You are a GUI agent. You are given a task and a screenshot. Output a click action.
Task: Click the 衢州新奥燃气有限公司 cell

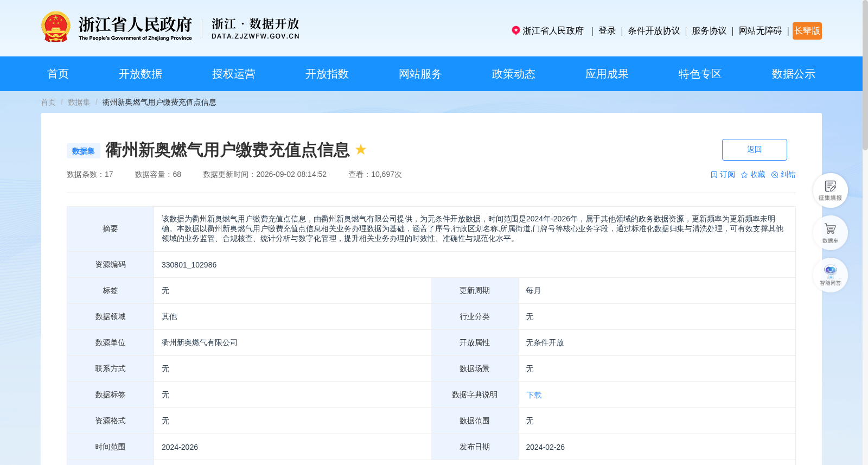200,343
